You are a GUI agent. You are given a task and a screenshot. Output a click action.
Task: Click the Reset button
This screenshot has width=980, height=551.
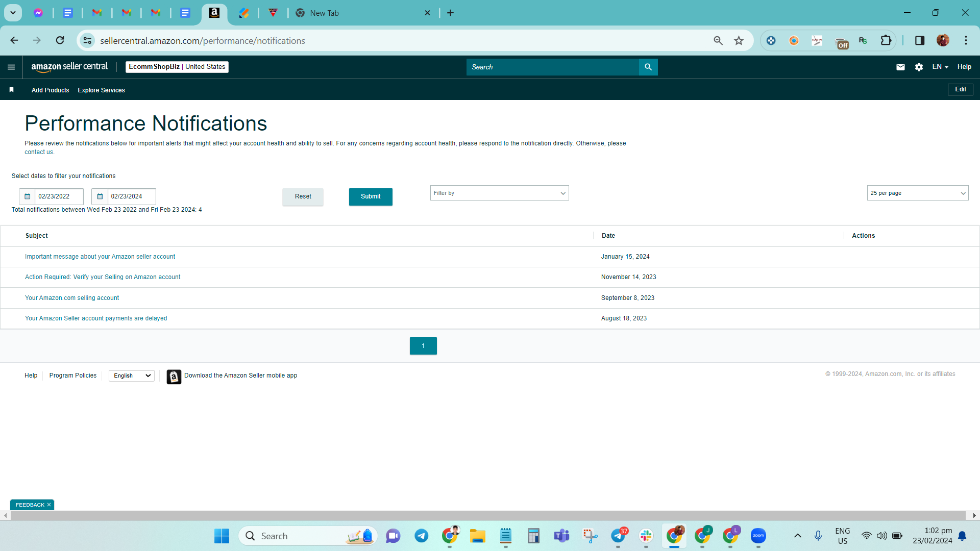pos(303,196)
